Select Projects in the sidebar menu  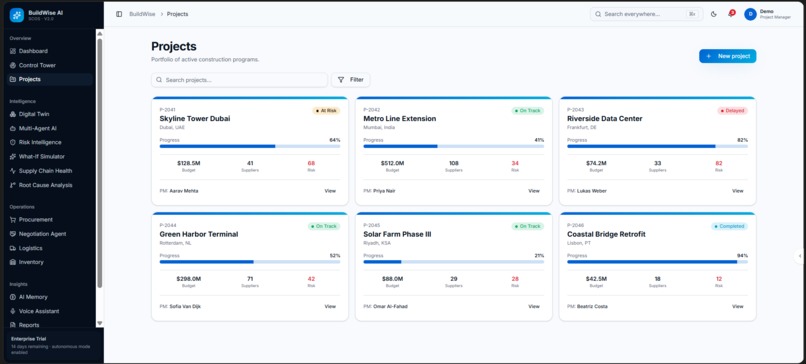[50, 79]
